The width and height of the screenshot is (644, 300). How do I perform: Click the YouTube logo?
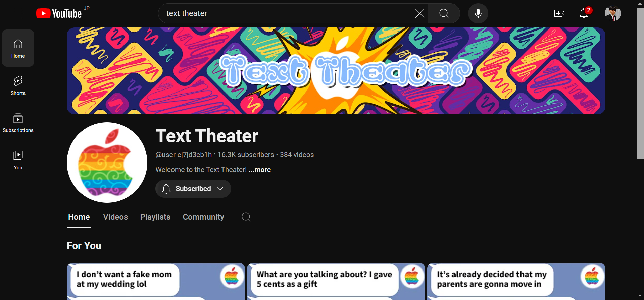(59, 13)
